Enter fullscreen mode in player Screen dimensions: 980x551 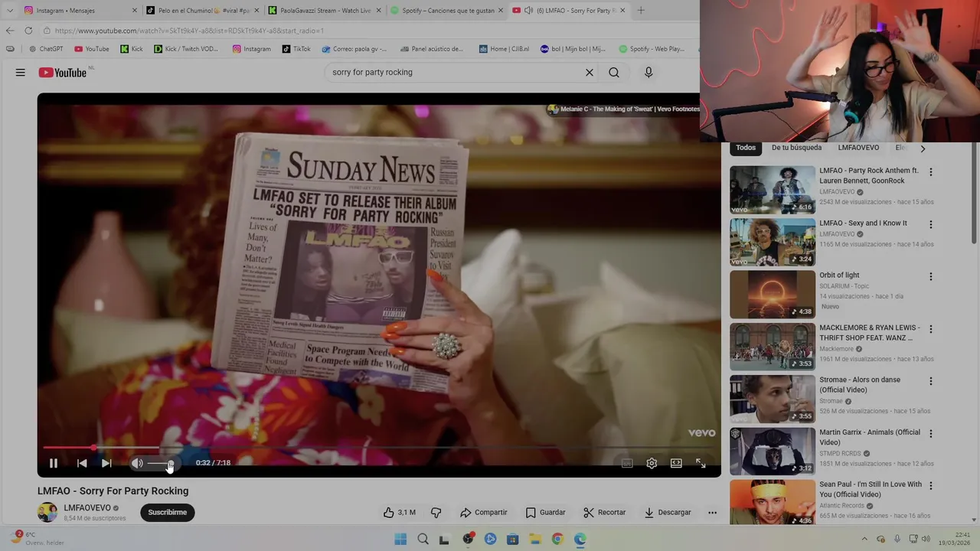pyautogui.click(x=701, y=463)
